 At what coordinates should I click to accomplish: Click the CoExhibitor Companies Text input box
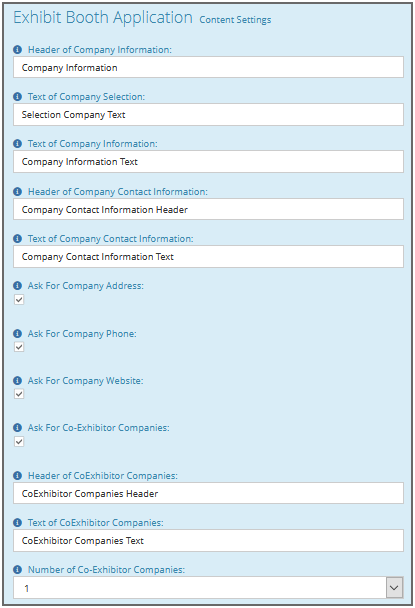[208, 541]
